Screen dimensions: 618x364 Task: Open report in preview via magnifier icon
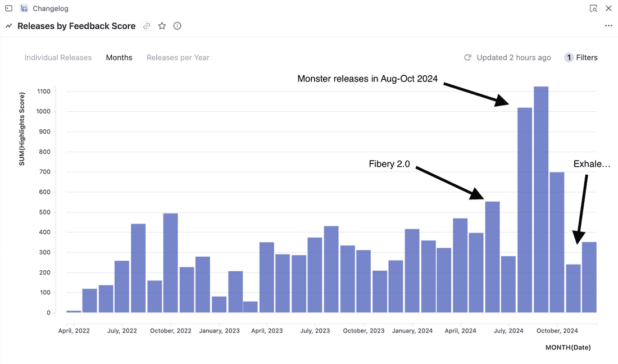pyautogui.click(x=593, y=8)
